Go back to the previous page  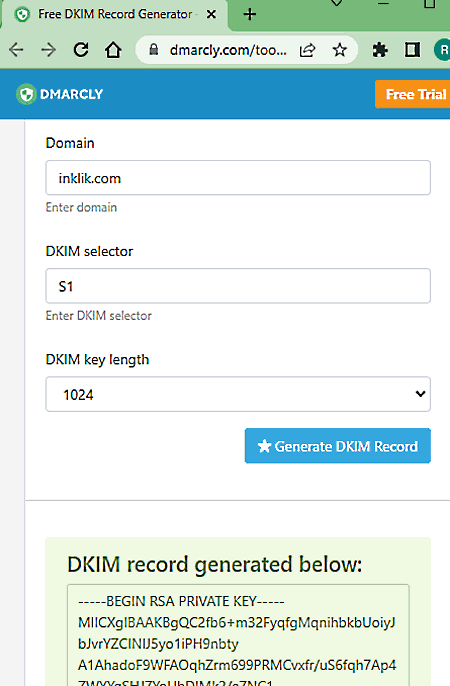[x=16, y=50]
